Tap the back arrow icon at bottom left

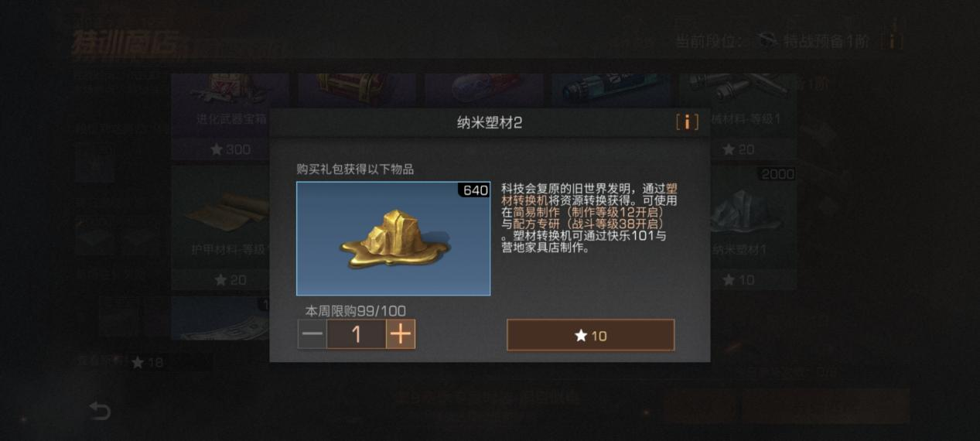point(100,410)
